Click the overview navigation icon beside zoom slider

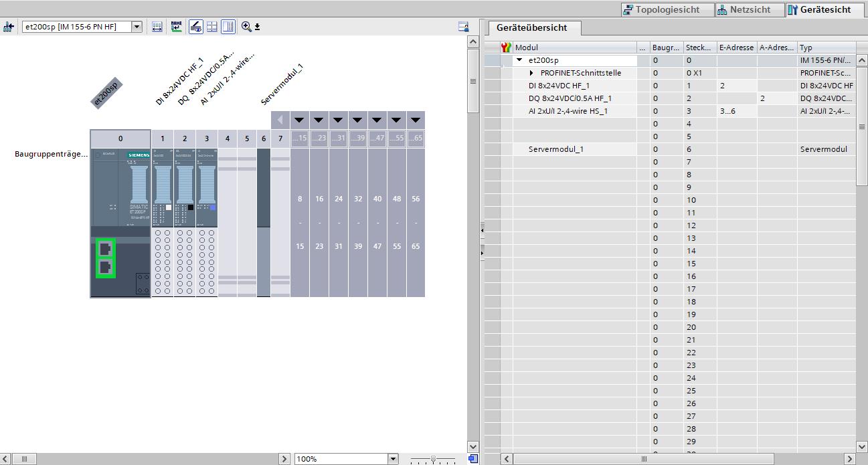(x=473, y=459)
